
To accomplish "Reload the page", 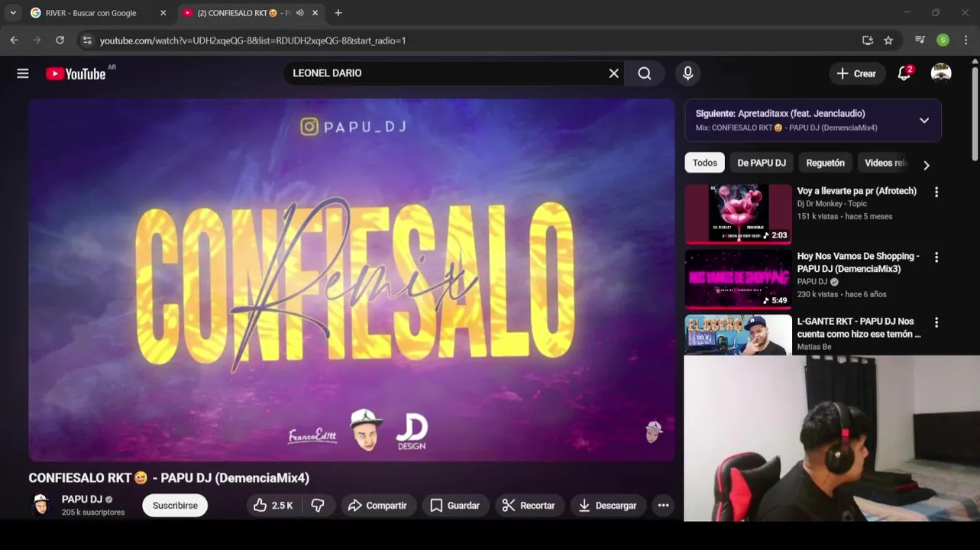I will (x=60, y=40).
